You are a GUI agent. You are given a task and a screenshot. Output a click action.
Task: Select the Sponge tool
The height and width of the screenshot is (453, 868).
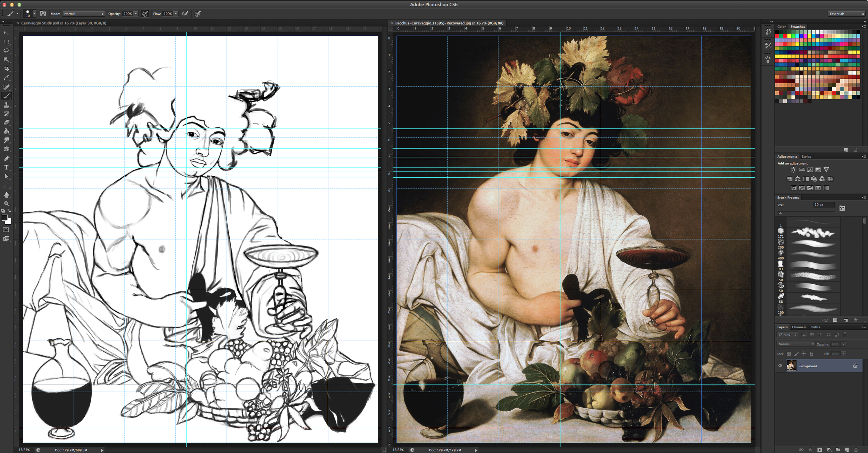pyautogui.click(x=6, y=149)
